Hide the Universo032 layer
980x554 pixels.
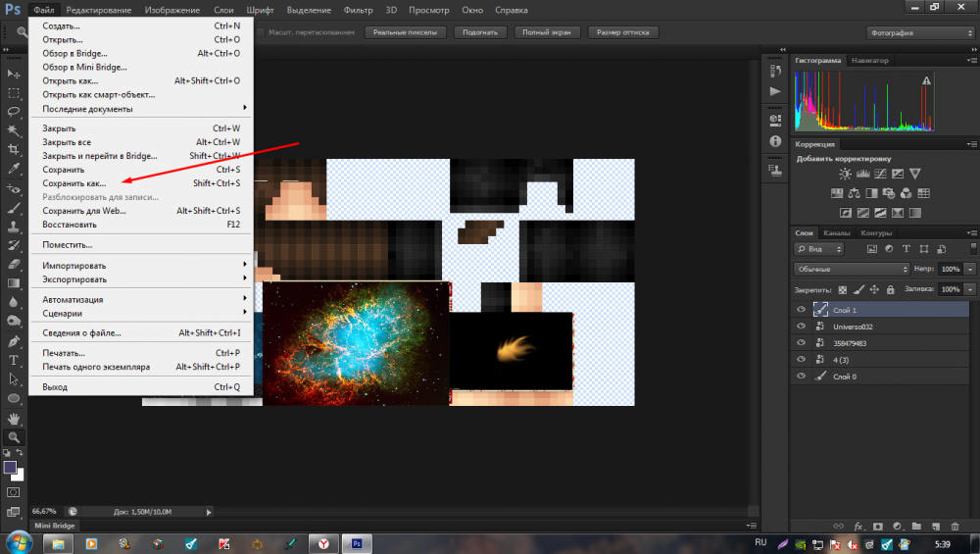click(802, 326)
